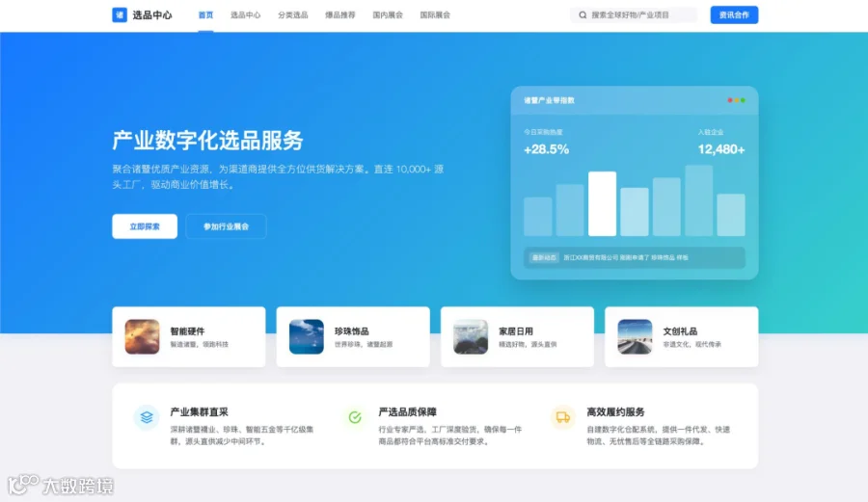
Task: Click the 珍珠饰品 category title
Action: (351, 331)
